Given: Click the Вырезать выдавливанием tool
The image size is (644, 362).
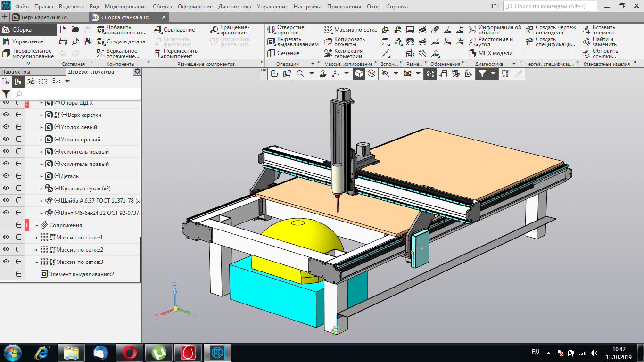Looking at the screenshot, I should pyautogui.click(x=292, y=41).
